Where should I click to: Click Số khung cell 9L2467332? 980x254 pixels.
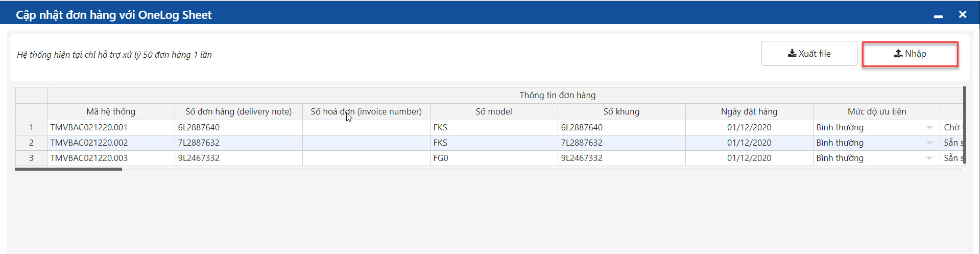point(622,158)
